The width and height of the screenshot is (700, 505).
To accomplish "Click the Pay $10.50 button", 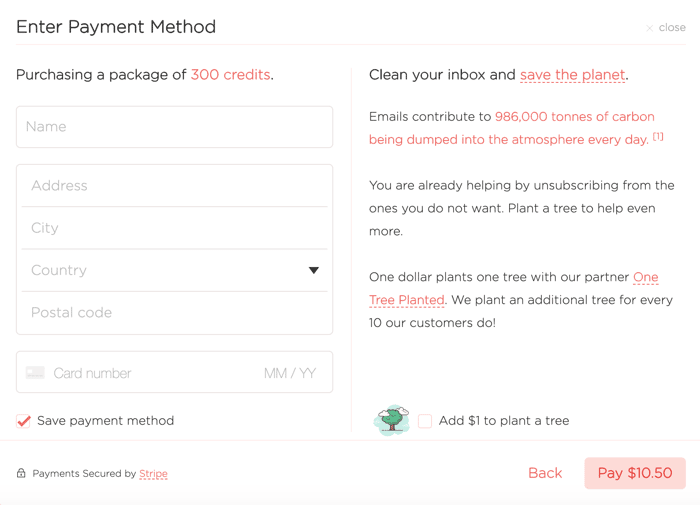I will pos(635,473).
